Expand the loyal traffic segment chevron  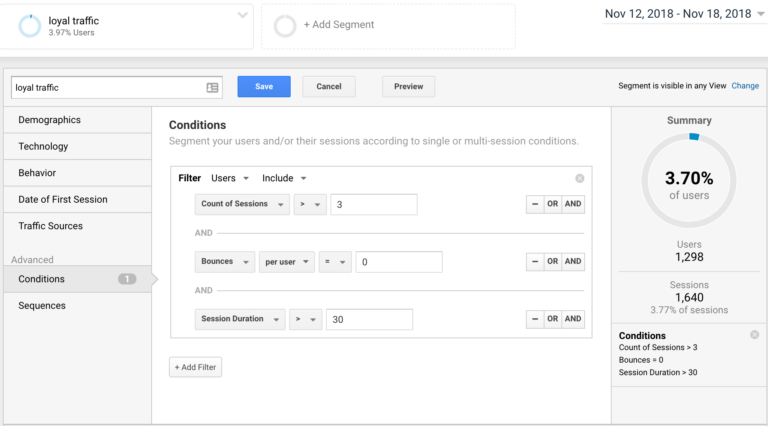point(242,15)
